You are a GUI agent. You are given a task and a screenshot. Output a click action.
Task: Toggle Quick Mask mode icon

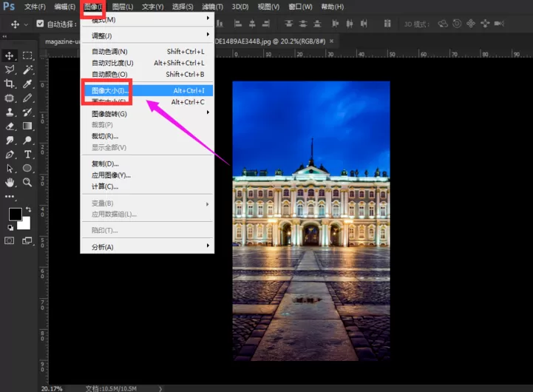(x=9, y=240)
